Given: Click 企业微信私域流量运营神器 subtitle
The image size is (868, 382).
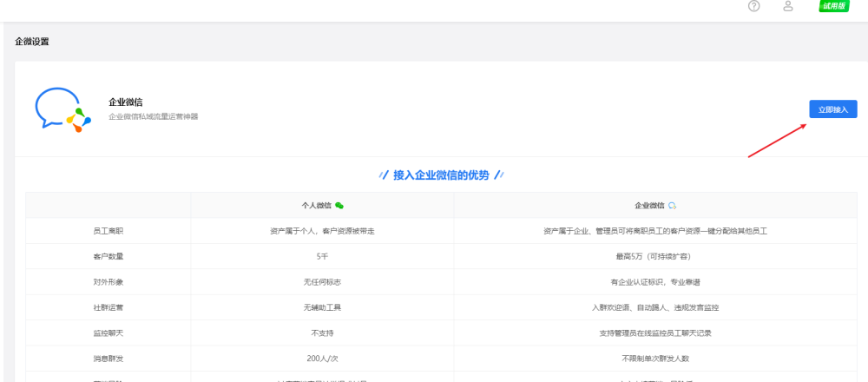Looking at the screenshot, I should [154, 117].
